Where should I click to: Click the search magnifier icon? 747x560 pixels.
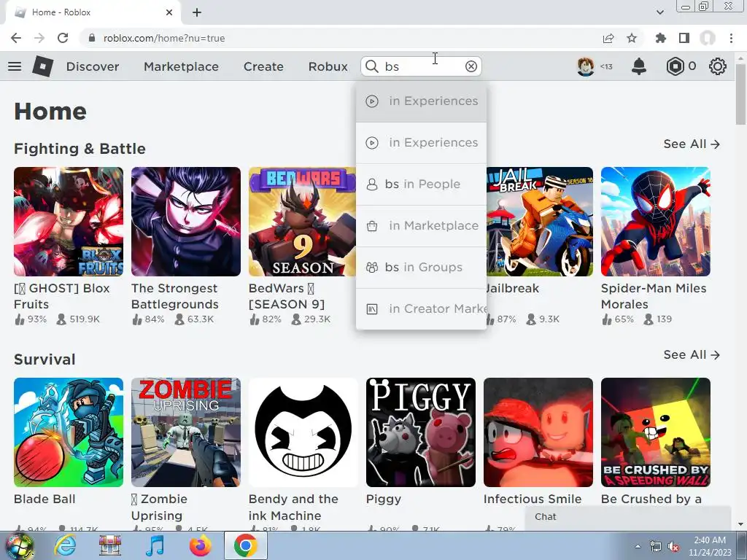pos(371,66)
